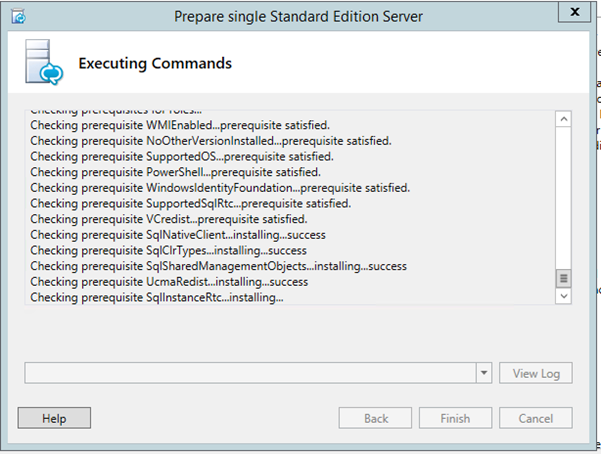Screen dimensions: 601x454
Task: Click the empty scrollbar track above thumb
Action: (x=563, y=198)
